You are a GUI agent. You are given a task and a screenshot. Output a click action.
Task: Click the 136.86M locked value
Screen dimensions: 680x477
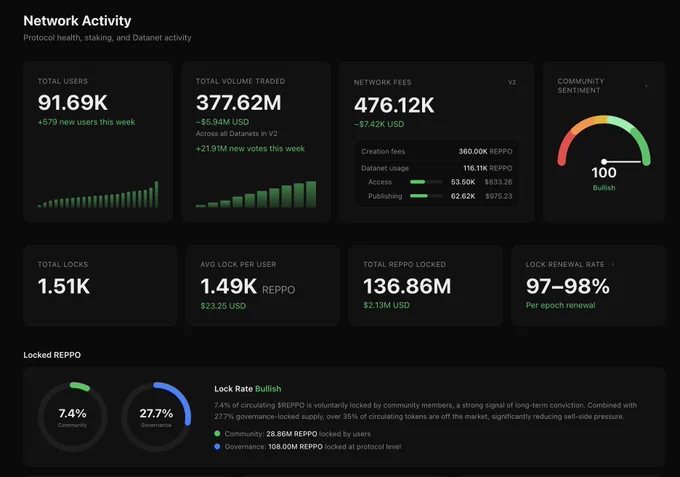[x=407, y=286]
